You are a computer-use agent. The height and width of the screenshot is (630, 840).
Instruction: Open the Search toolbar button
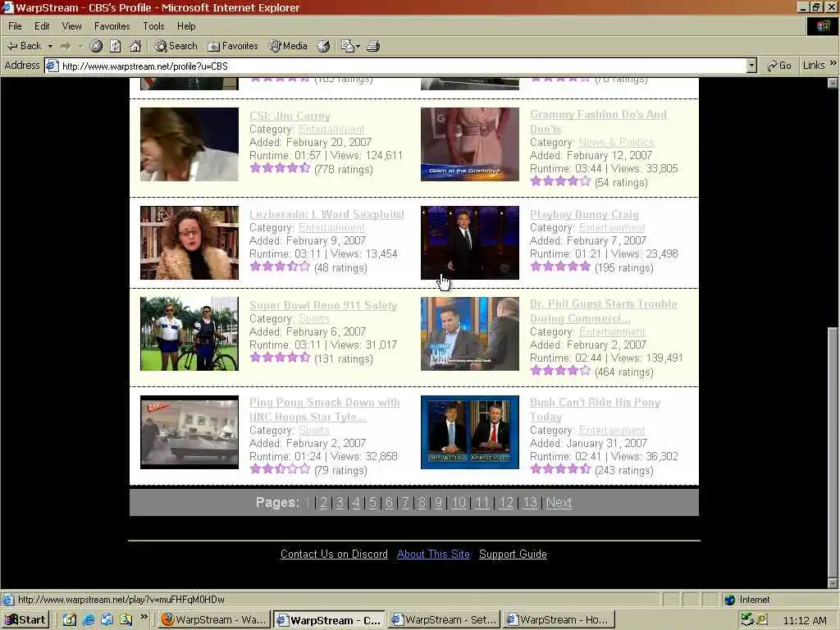click(176, 46)
